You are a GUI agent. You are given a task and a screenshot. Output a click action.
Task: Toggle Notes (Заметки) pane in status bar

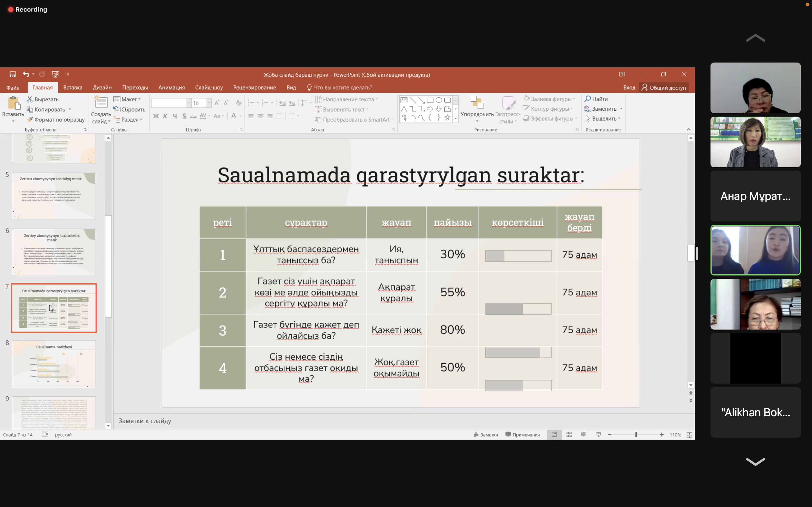point(486,435)
